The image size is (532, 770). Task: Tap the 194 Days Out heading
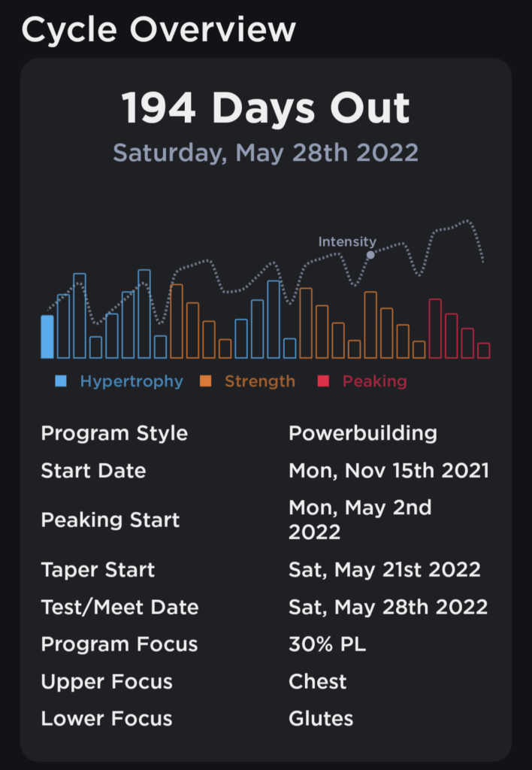[x=266, y=109]
